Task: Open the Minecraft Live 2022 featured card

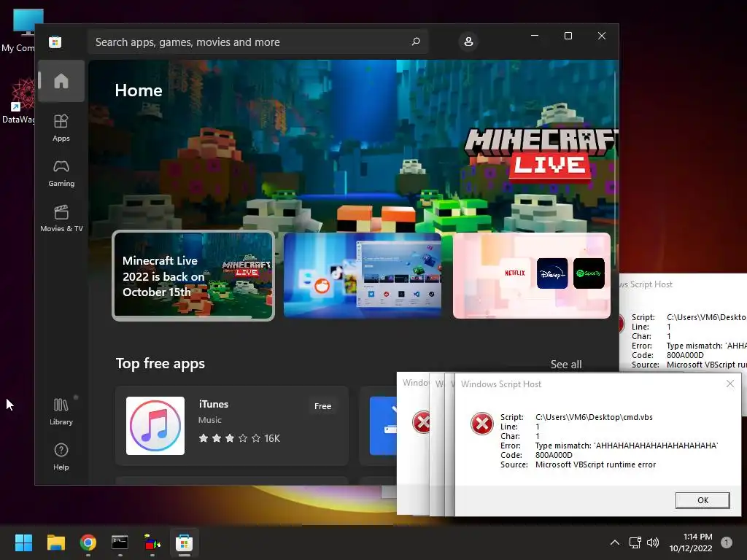Action: [193, 276]
